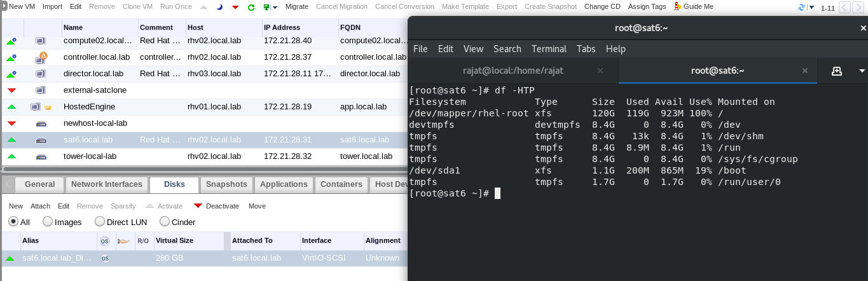868x281 pixels.
Task: Select the Images radio button
Action: coord(48,222)
